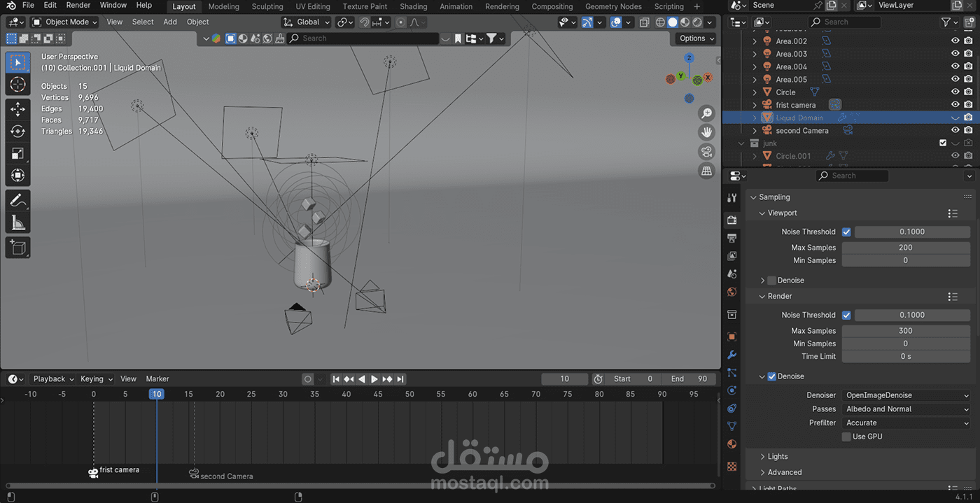Open the Tool properties tab

[x=732, y=198]
